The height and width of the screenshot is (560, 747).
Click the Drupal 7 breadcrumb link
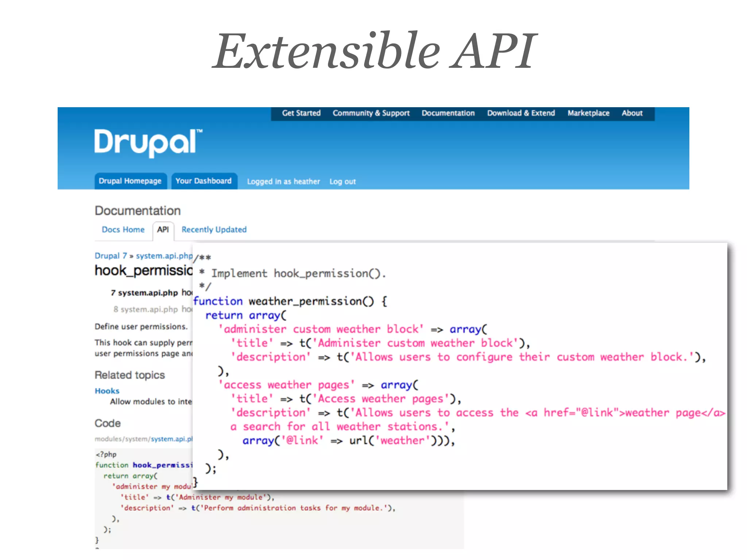click(111, 256)
